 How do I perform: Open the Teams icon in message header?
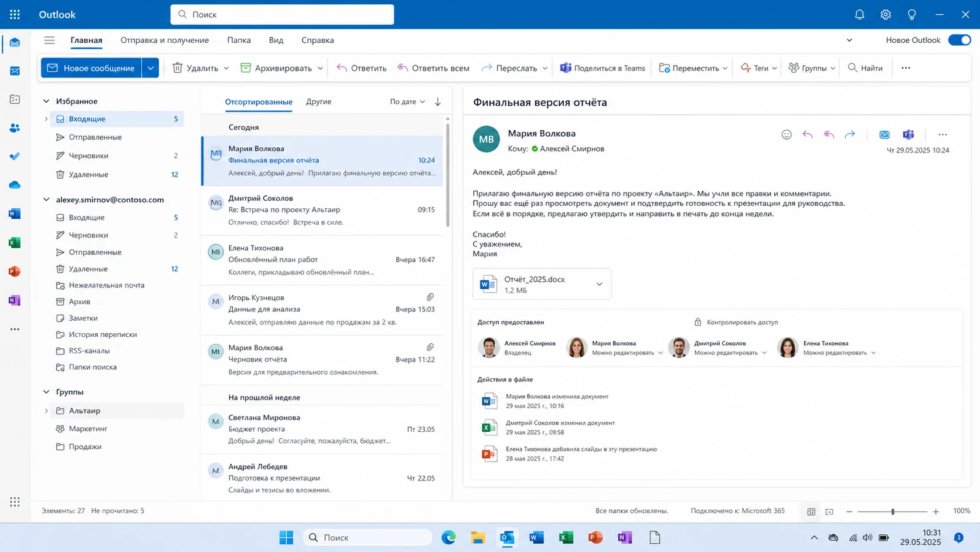click(x=908, y=134)
